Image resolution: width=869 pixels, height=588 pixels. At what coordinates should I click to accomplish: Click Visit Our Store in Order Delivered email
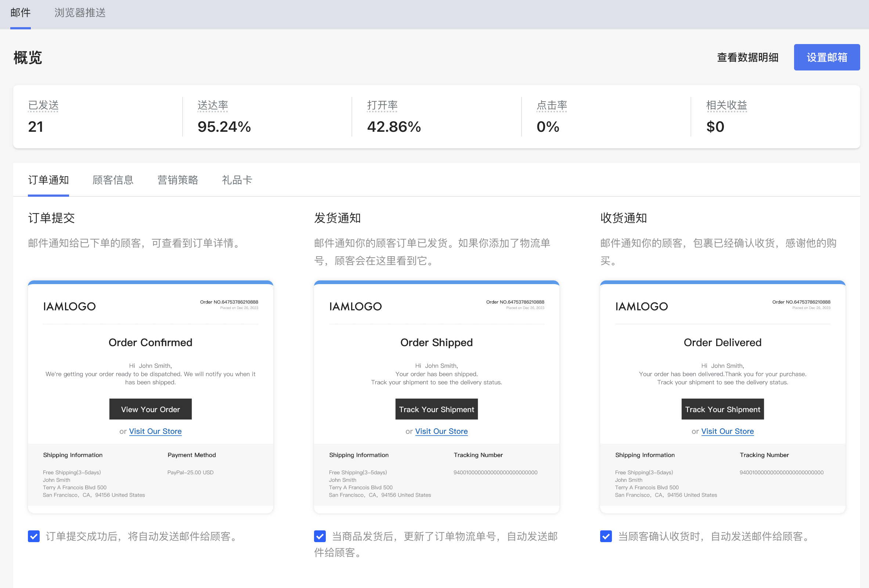tap(727, 431)
